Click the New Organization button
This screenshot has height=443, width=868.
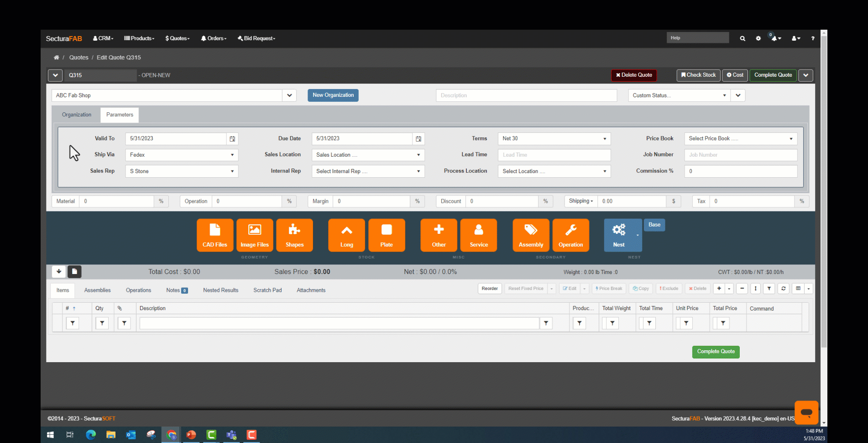click(x=333, y=95)
